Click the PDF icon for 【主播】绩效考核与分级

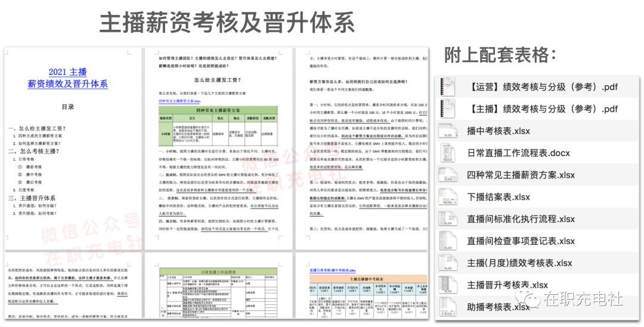[x=448, y=109]
